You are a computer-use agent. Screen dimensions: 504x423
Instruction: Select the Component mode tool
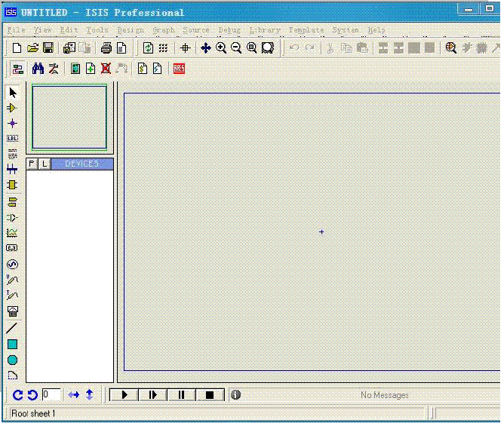[x=12, y=108]
